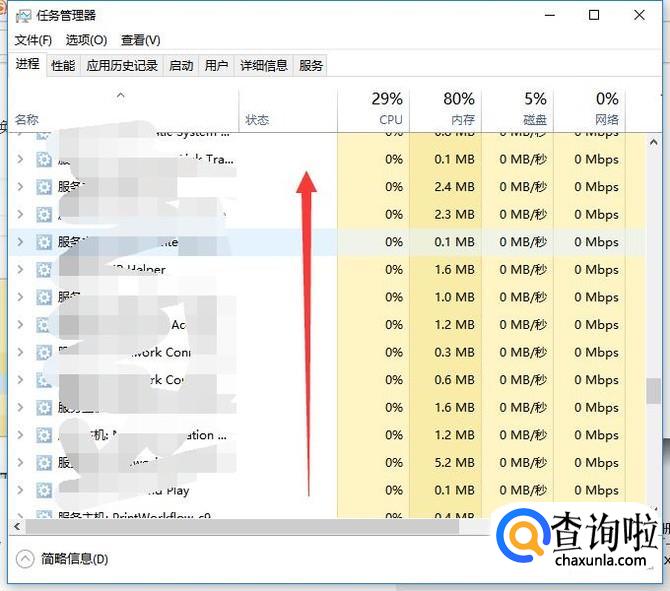Click the horizontal scrollbar left arrow

17,526
